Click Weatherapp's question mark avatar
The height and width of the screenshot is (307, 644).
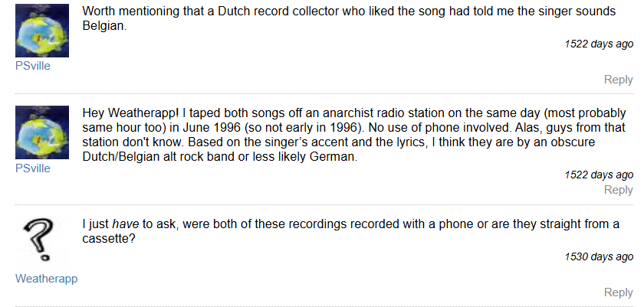coord(42,240)
